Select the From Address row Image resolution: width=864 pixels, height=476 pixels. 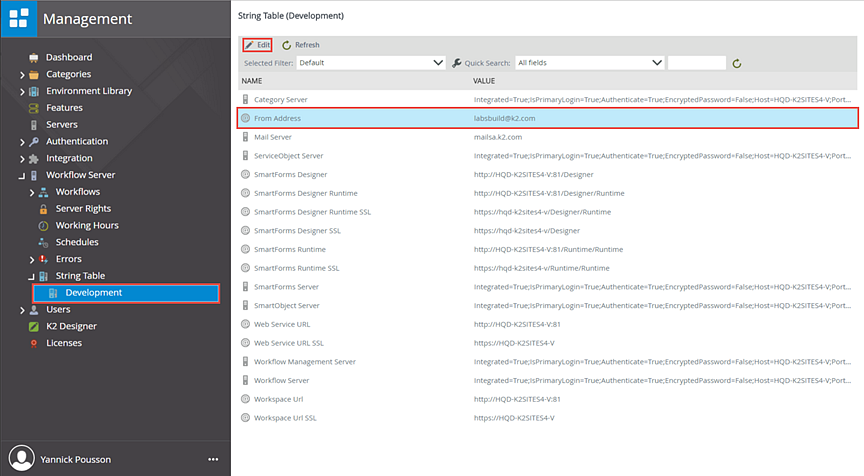tap(548, 118)
